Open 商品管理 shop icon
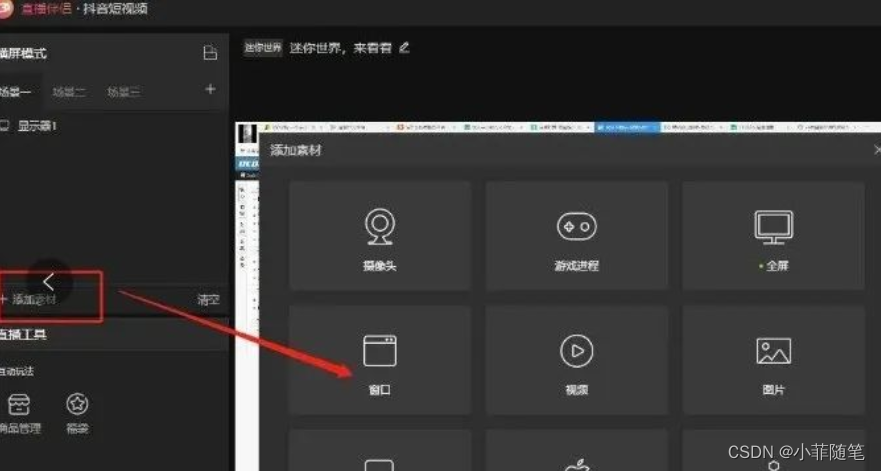 point(19,414)
